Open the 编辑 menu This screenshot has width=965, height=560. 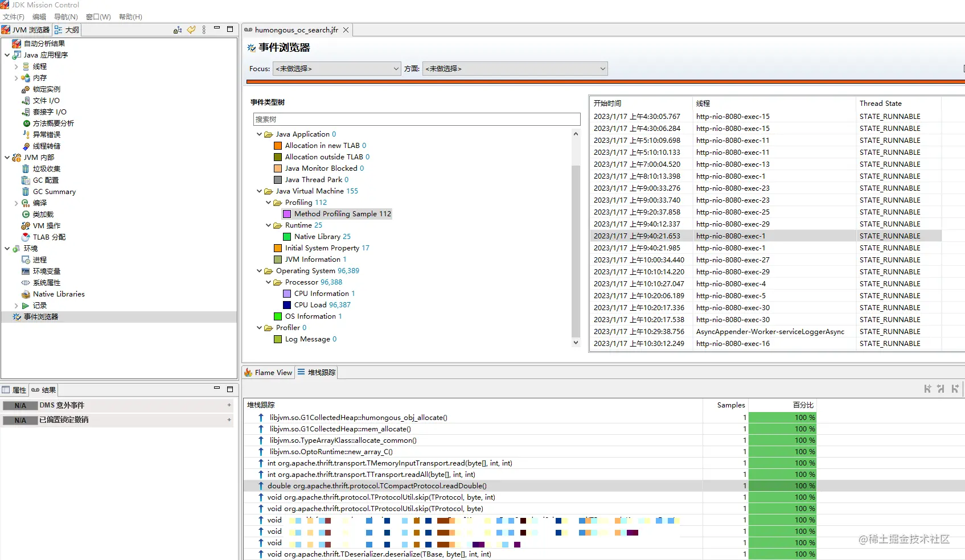pyautogui.click(x=39, y=17)
